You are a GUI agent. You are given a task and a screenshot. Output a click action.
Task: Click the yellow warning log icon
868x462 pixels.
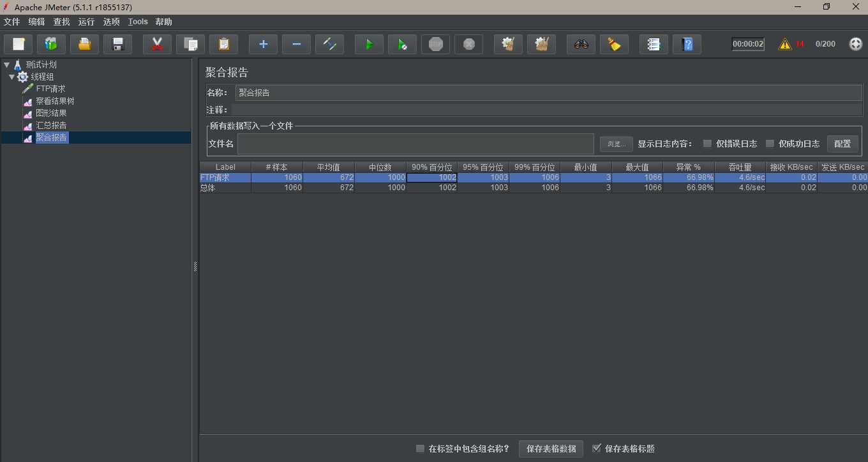pyautogui.click(x=785, y=44)
